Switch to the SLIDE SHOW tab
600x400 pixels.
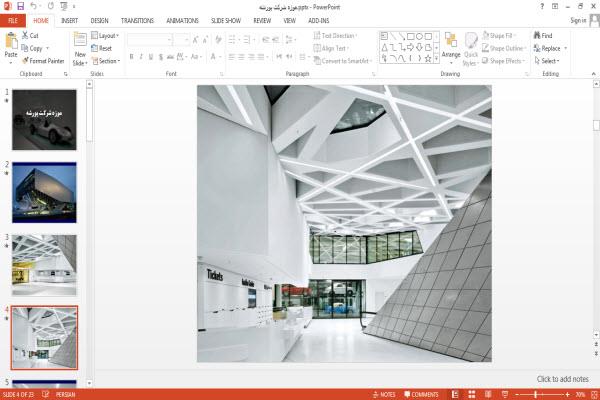pyautogui.click(x=226, y=21)
